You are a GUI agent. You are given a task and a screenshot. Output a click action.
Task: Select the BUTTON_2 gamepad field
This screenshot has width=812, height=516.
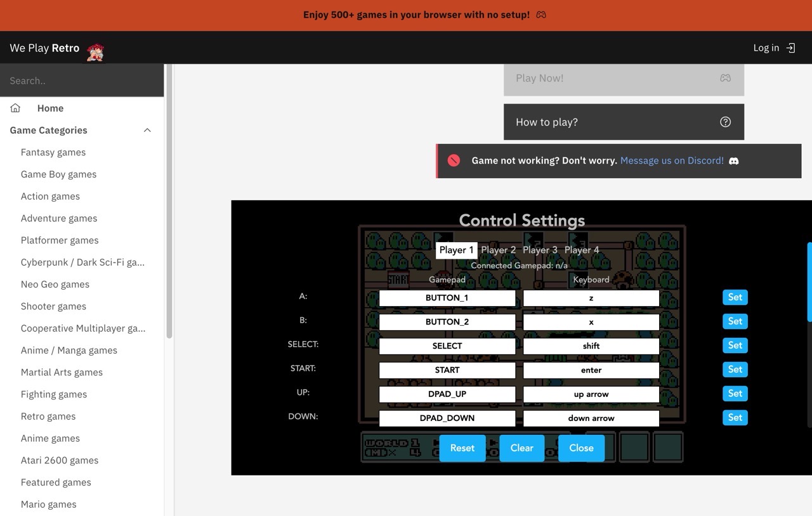pos(447,322)
